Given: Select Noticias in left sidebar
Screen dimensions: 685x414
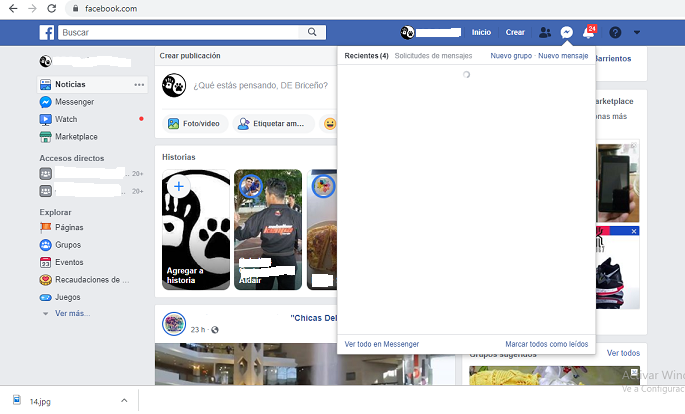Looking at the screenshot, I should pyautogui.click(x=92, y=84).
